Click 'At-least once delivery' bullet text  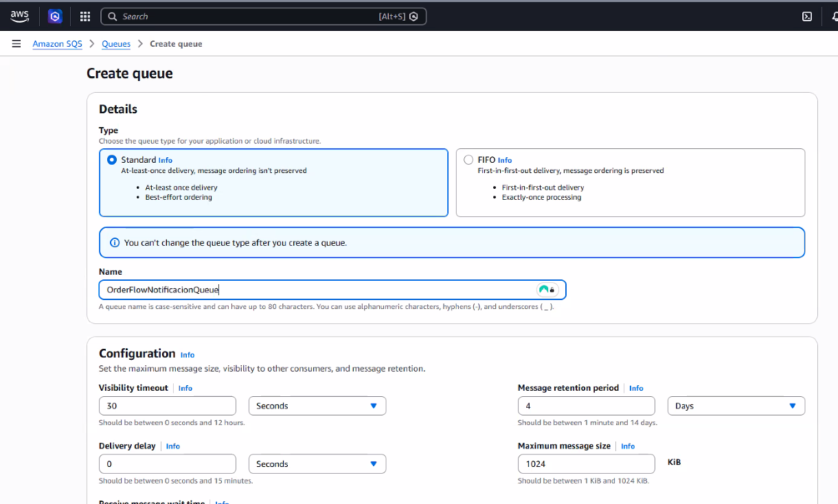click(x=181, y=187)
